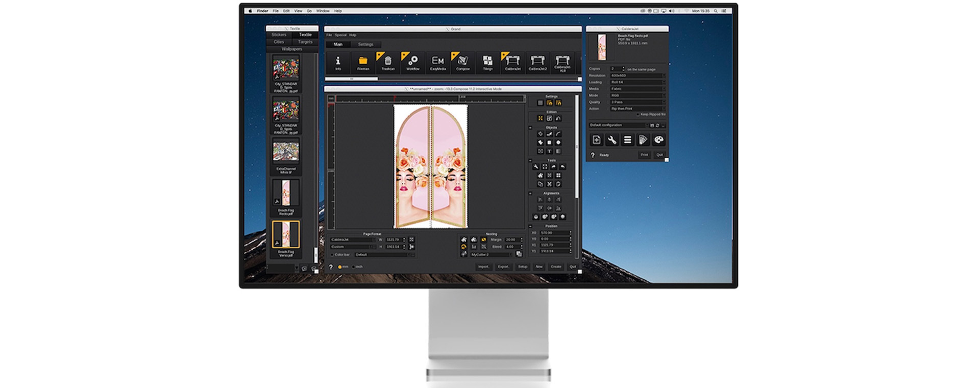The image size is (980, 388).
Task: Open color swatch fan icon in CalderaJet
Action: 643,139
